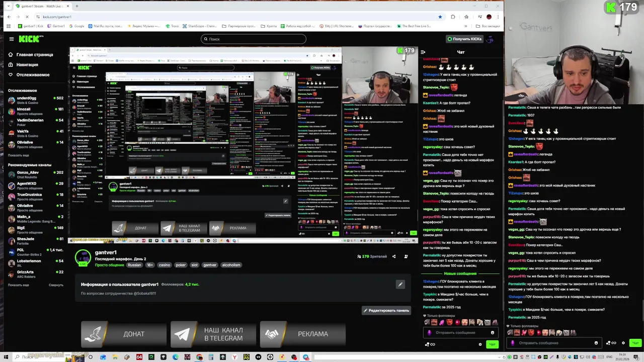Open the channel points icon under main chat
The image size is (644, 362).
[430, 344]
